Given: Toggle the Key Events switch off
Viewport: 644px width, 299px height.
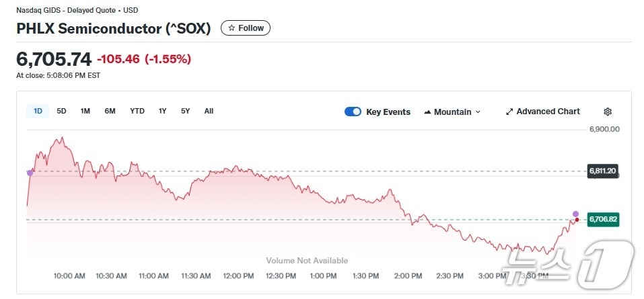Looking at the screenshot, I should pyautogui.click(x=353, y=112).
